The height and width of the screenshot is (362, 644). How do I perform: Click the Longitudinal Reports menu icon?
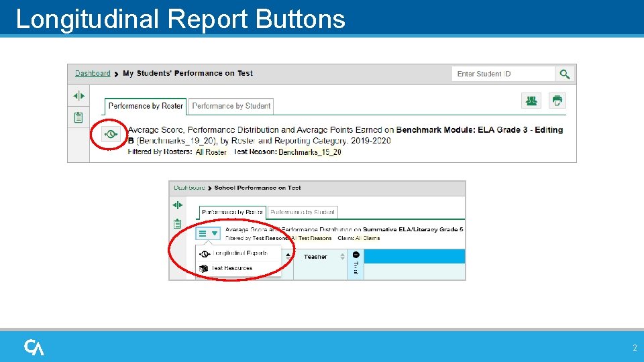click(x=205, y=254)
